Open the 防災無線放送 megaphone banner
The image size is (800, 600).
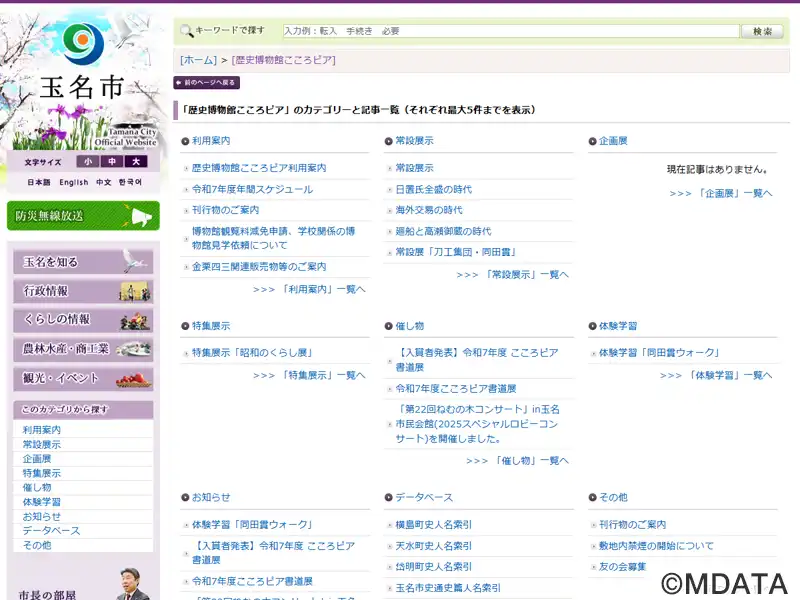click(83, 215)
